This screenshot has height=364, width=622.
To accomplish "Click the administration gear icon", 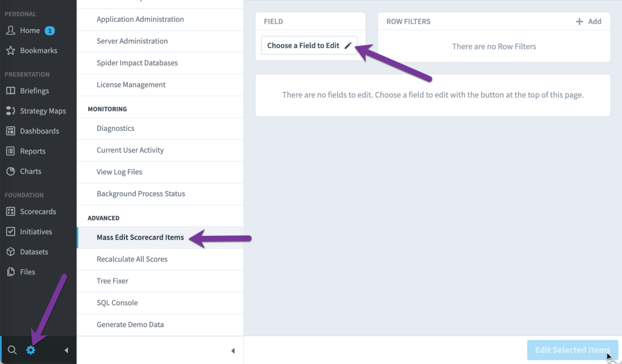I will tap(31, 350).
